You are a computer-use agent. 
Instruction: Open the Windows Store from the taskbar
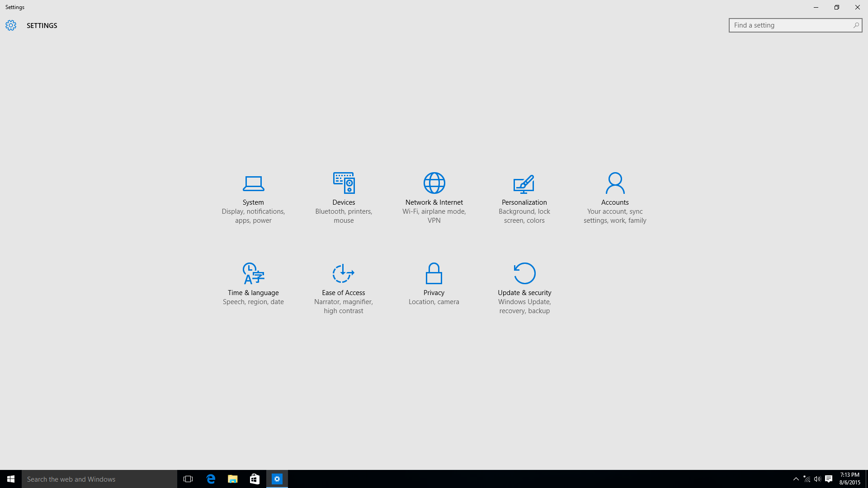[255, 479]
